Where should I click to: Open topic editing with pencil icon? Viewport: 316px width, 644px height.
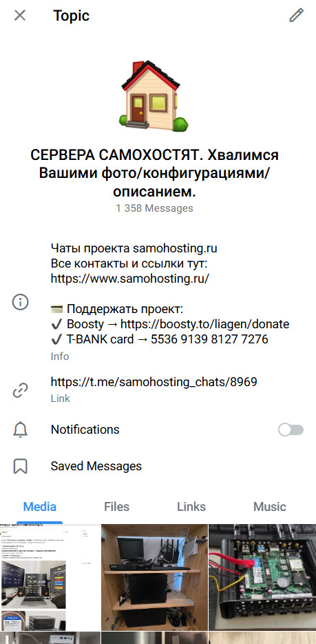pos(296,16)
